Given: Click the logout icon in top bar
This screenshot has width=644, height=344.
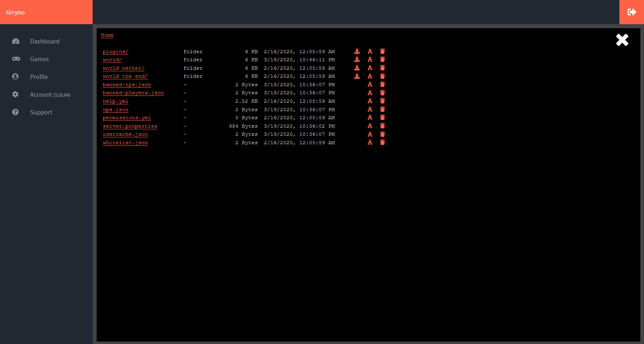Looking at the screenshot, I should pos(632,12).
